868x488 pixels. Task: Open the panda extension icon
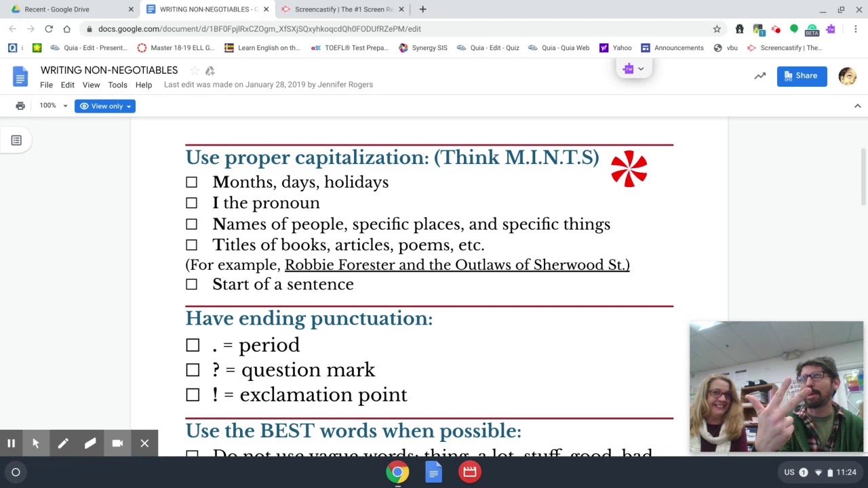coord(740,29)
